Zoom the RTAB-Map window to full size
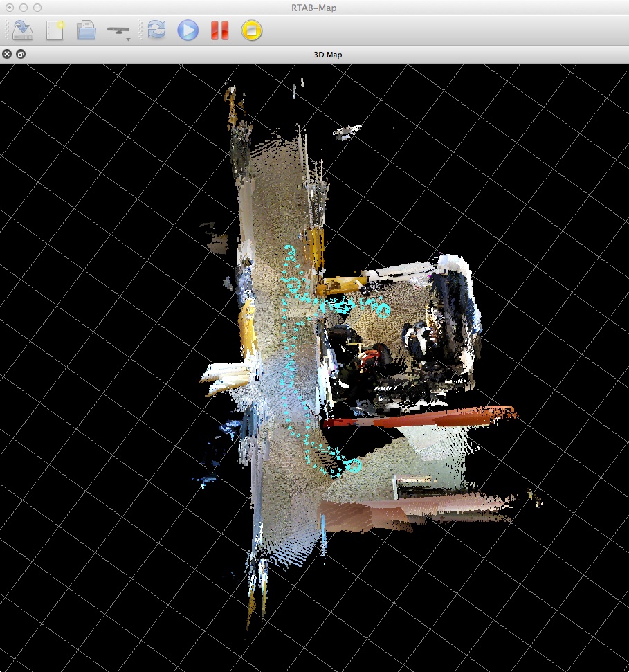This screenshot has height=672, width=629. tap(37, 7)
